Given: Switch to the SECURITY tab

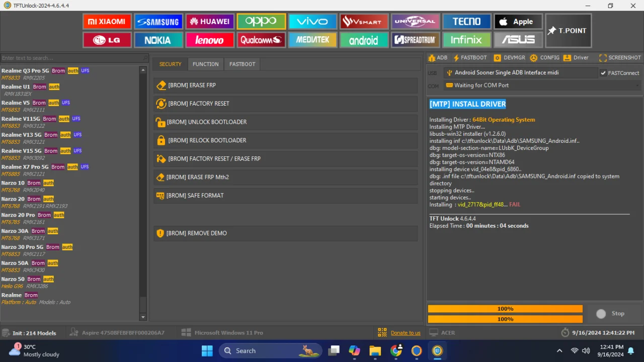Looking at the screenshot, I should (x=170, y=64).
